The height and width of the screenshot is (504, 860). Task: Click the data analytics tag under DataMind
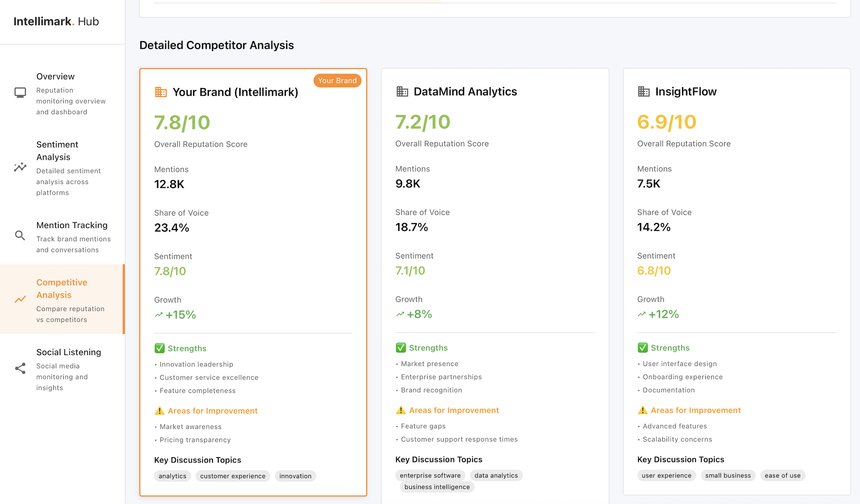coord(496,475)
